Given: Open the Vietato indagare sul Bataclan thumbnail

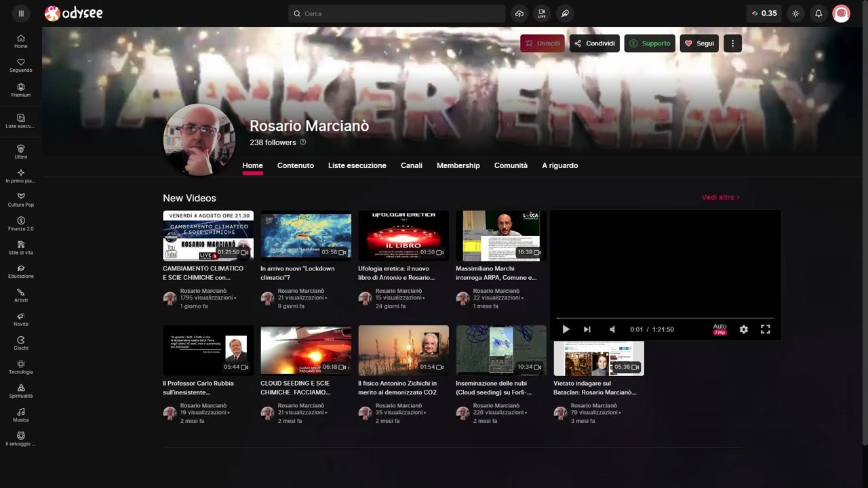Looking at the screenshot, I should 599,358.
